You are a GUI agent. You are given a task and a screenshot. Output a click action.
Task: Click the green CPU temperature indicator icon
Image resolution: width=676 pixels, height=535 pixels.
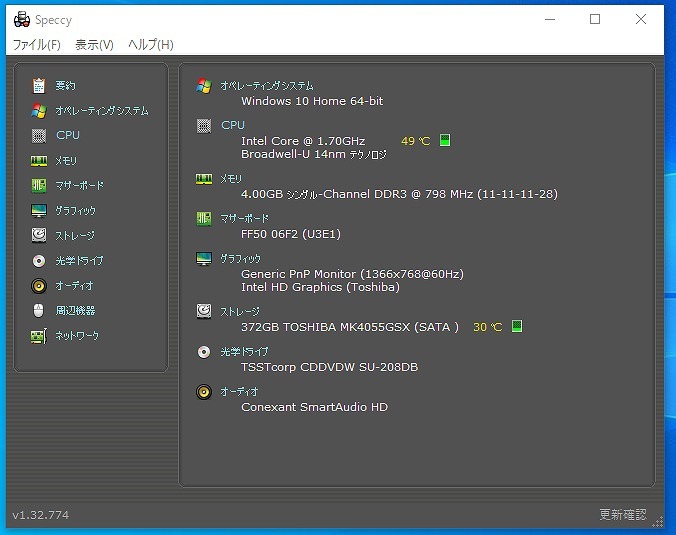[445, 140]
